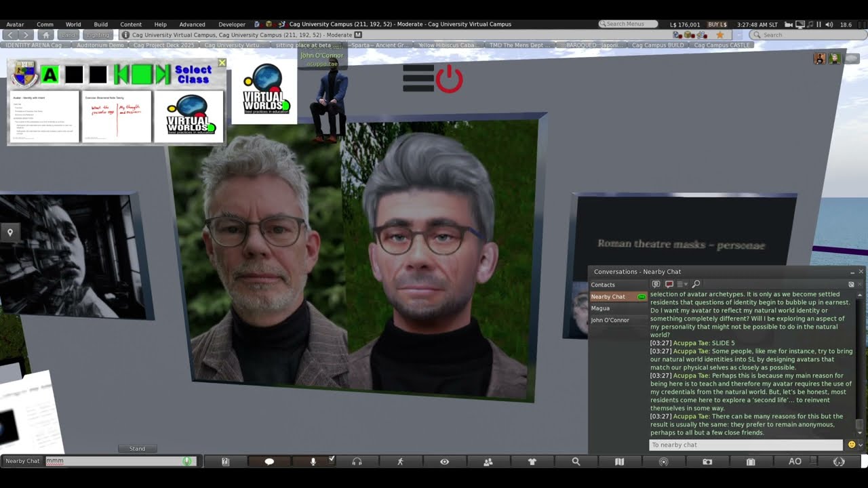
Task: Toggle parcel music stream note icon
Action: [x=810, y=24]
